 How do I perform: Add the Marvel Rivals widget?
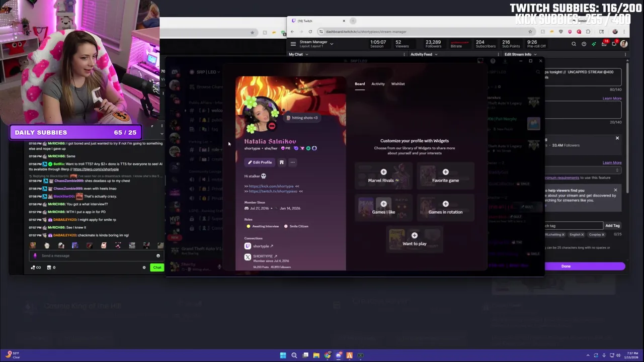(x=384, y=176)
